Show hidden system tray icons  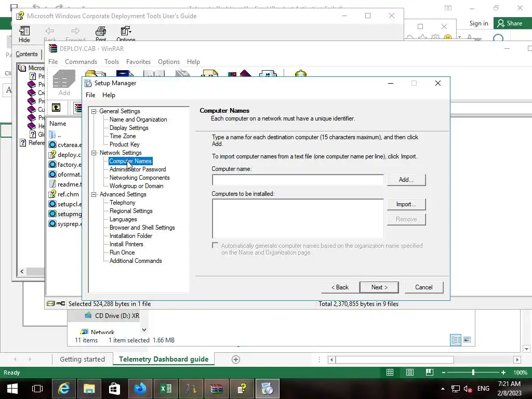pyautogui.click(x=443, y=389)
